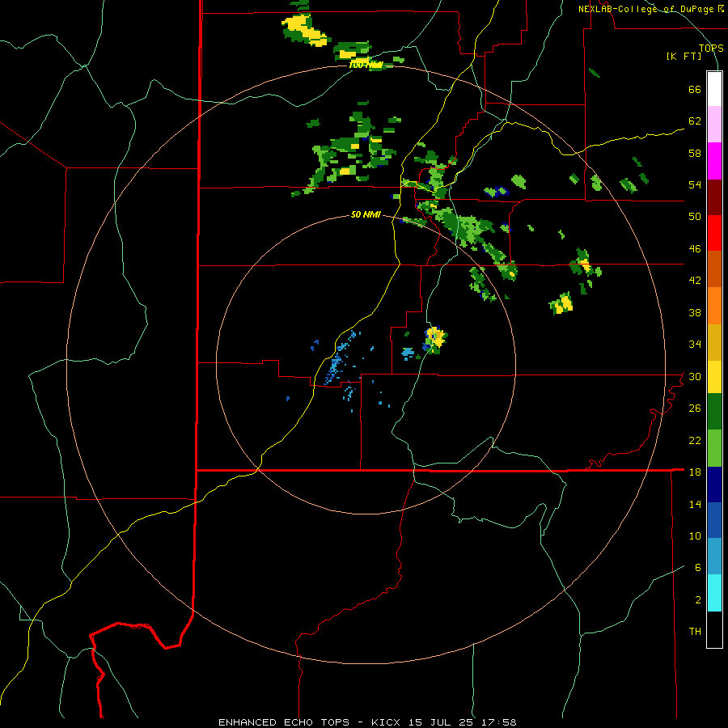The height and width of the screenshot is (728, 728).
Task: Click the "34" legend value
Action: 695,345
